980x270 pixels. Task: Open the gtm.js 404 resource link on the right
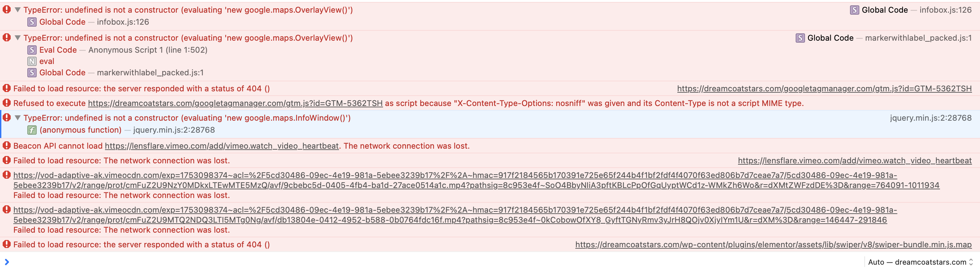tap(824, 89)
